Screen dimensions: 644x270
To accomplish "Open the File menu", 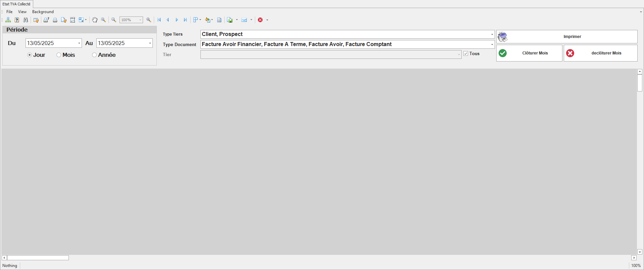I will pos(9,12).
